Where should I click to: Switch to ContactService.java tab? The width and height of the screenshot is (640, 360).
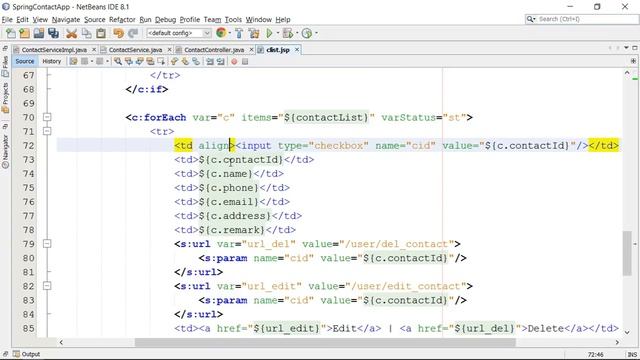pyautogui.click(x=135, y=50)
